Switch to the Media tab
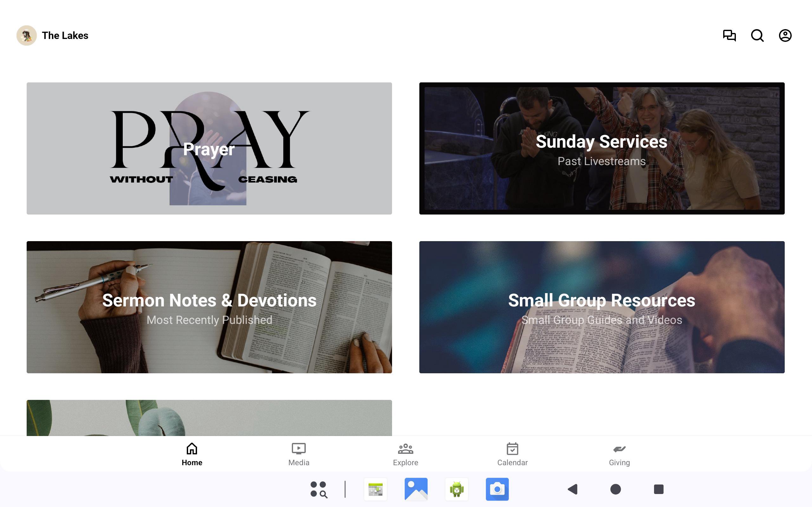Image resolution: width=812 pixels, height=507 pixels. click(298, 454)
